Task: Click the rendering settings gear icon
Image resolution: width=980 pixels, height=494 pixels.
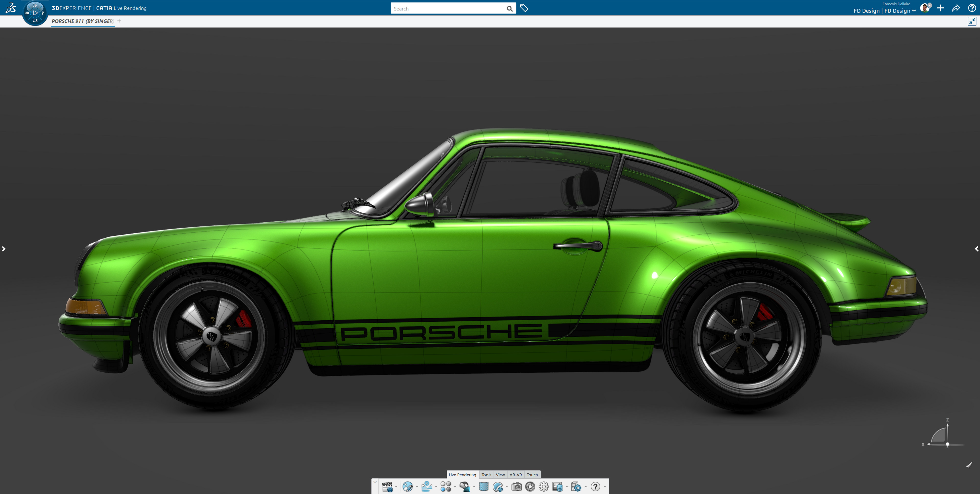Action: [x=544, y=487]
